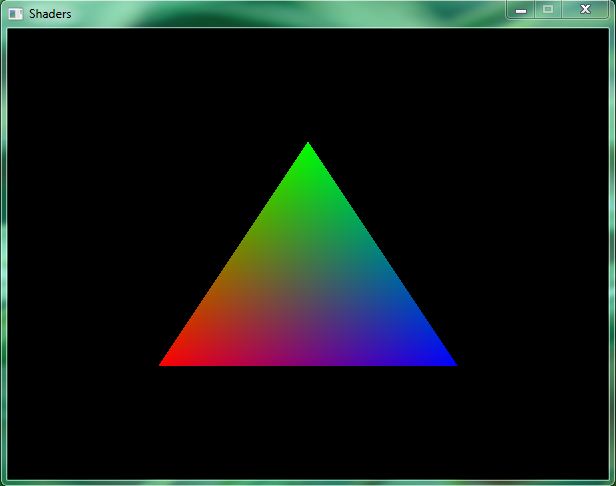Maximize the Shaders window
Viewport: 616px width, 486px height.
coord(548,9)
